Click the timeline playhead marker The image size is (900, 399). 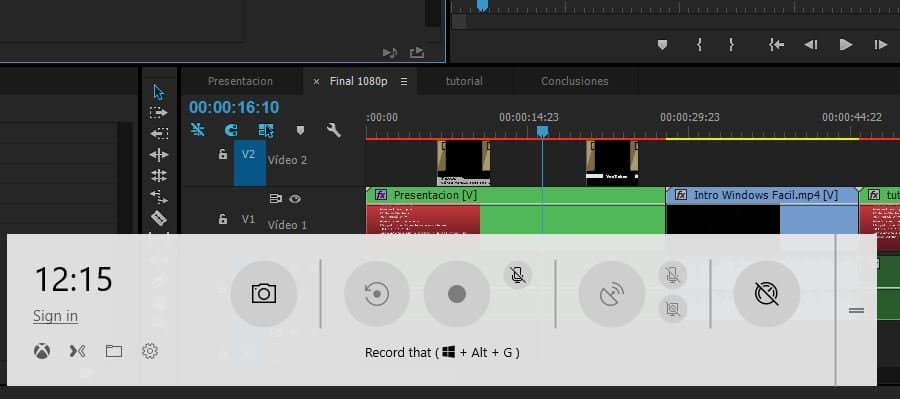tap(542, 131)
